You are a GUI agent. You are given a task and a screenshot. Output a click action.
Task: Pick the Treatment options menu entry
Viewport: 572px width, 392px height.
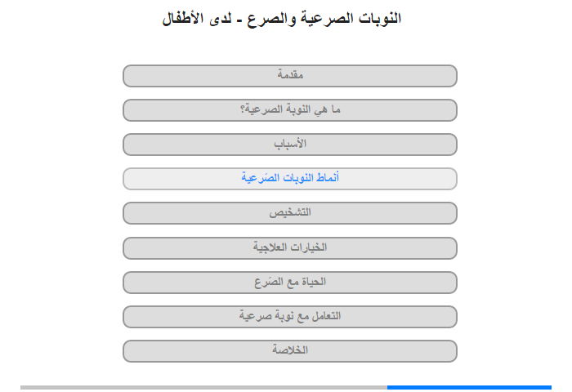tap(289, 248)
